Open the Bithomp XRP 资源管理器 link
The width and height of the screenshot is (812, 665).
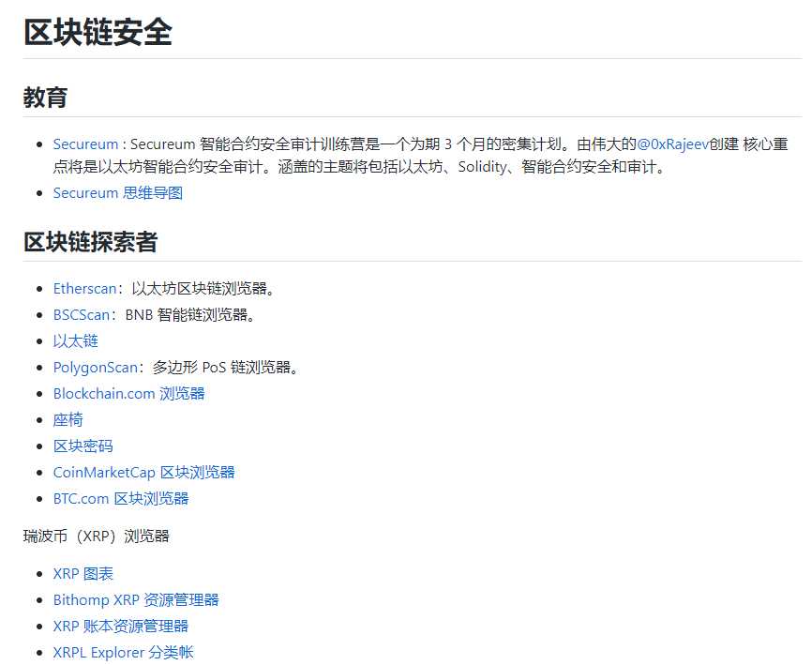(136, 599)
